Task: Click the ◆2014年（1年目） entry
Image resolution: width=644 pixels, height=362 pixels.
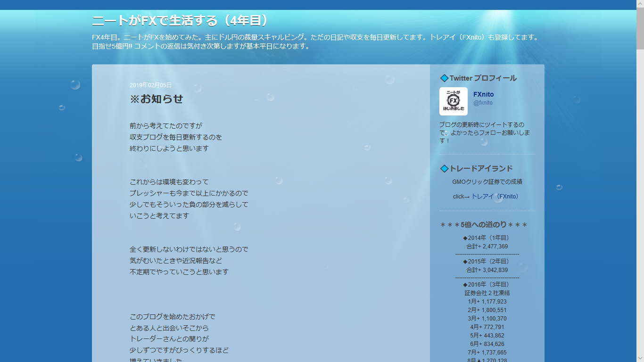Action: pos(487,238)
